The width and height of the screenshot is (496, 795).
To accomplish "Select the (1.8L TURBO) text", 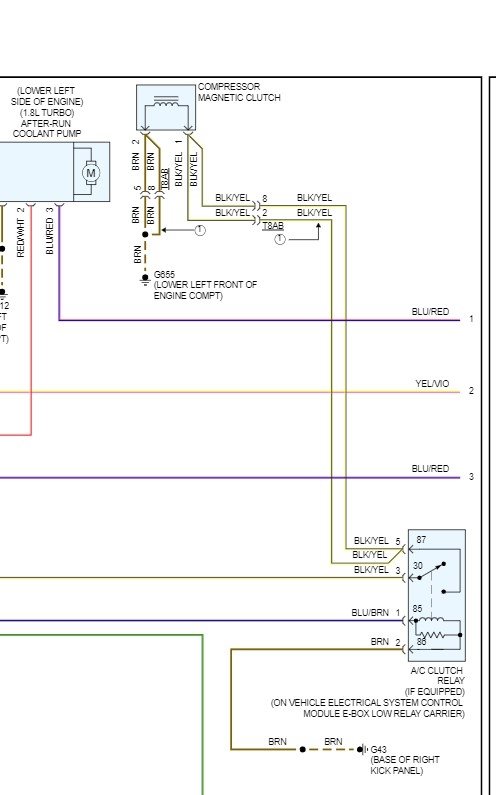I will (x=47, y=113).
